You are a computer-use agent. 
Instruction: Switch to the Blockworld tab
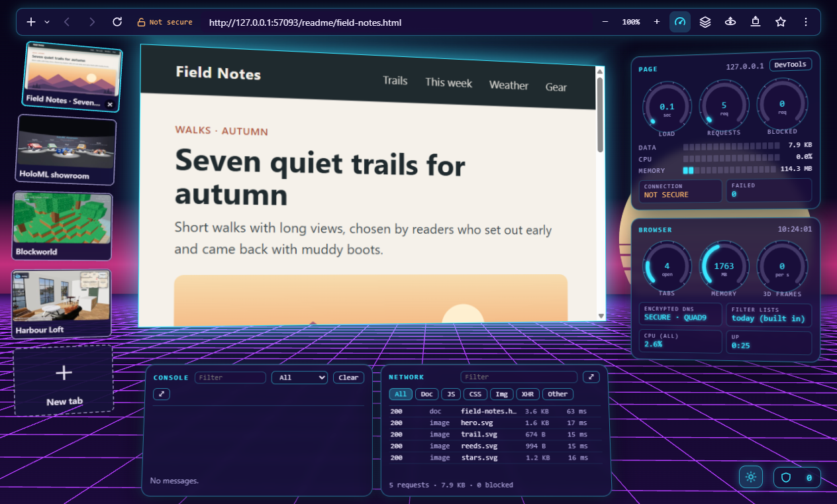click(63, 226)
